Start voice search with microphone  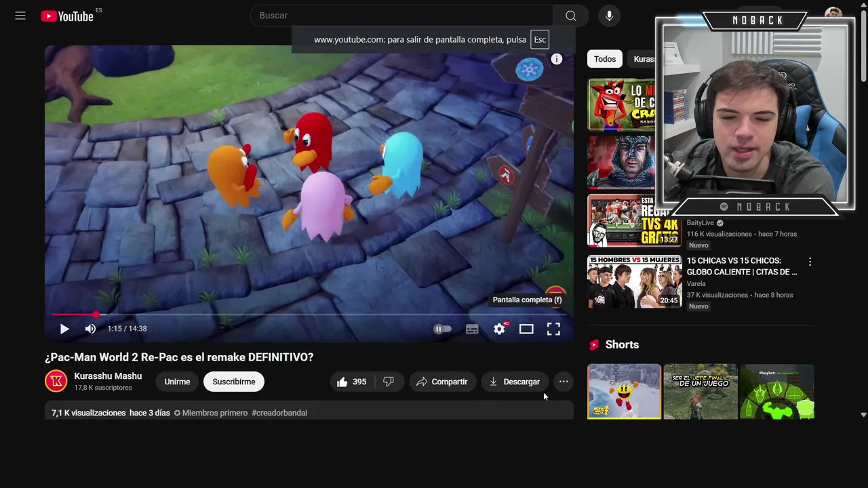[609, 16]
